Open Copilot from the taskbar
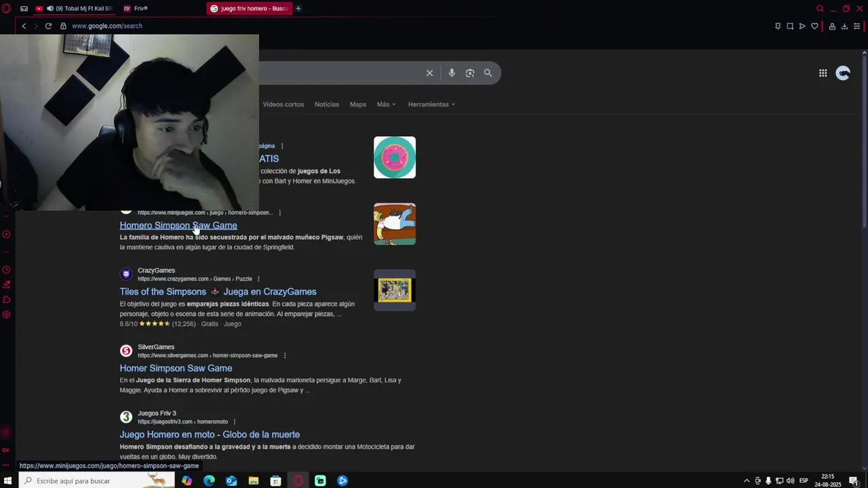The width and height of the screenshot is (868, 488). click(x=186, y=481)
